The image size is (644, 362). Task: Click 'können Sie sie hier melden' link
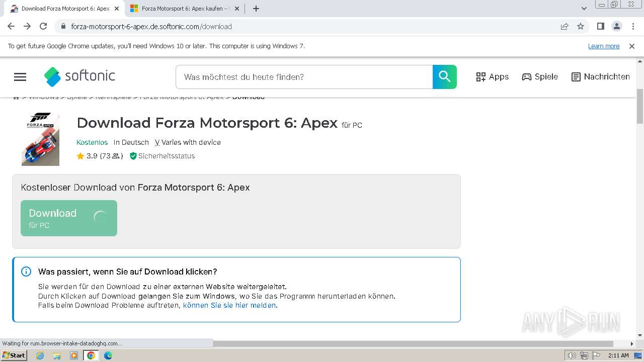pyautogui.click(x=229, y=305)
